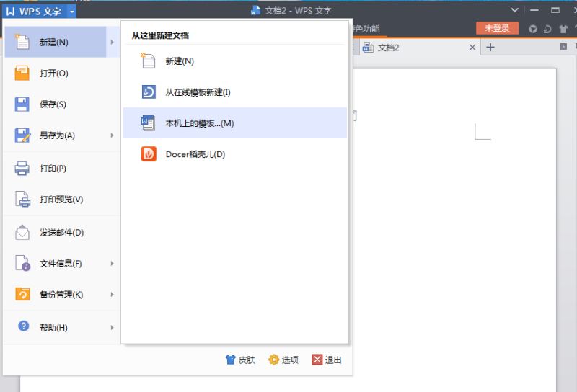Image resolution: width=577 pixels, height=392 pixels.
Task: Click the Skin (皮肤) shirt icon
Action: [230, 360]
